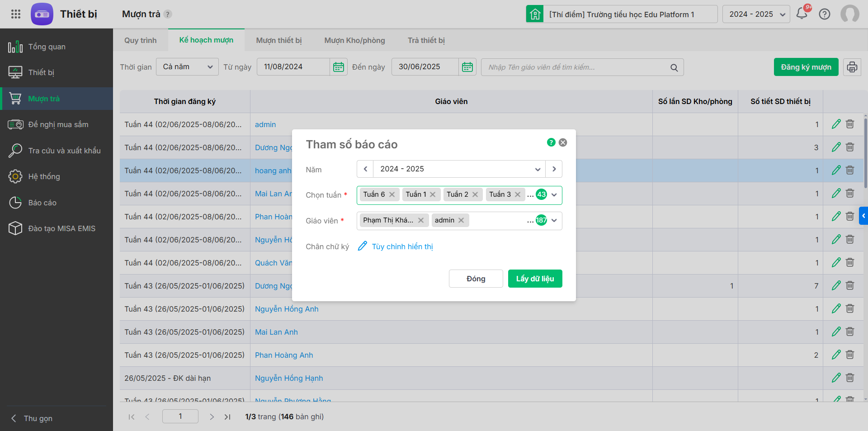Viewport: 868px width, 431px height.
Task: Open the 2024 - 2025 school year dropdown in header
Action: pos(756,14)
